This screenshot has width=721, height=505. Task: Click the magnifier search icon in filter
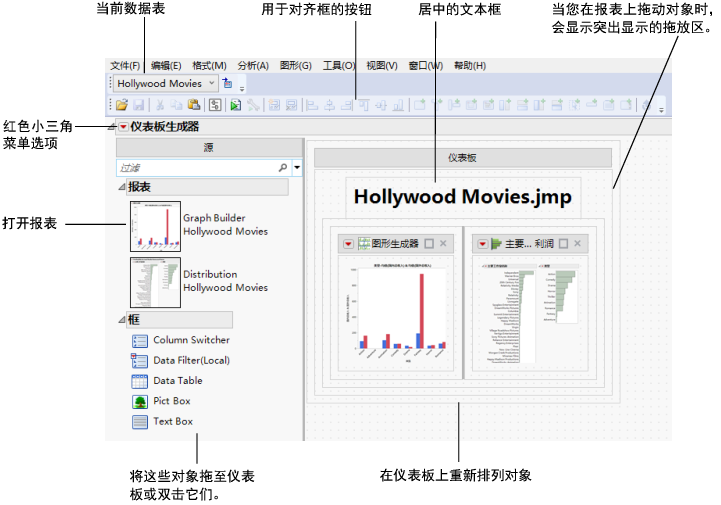click(283, 168)
